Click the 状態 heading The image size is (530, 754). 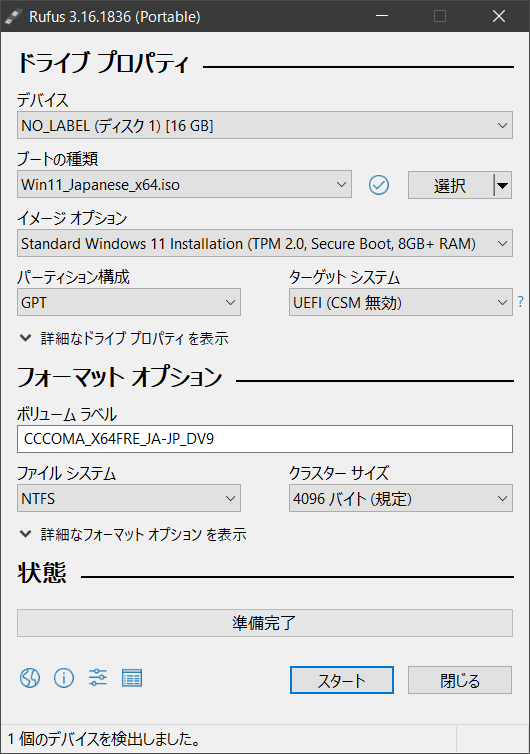[42, 573]
